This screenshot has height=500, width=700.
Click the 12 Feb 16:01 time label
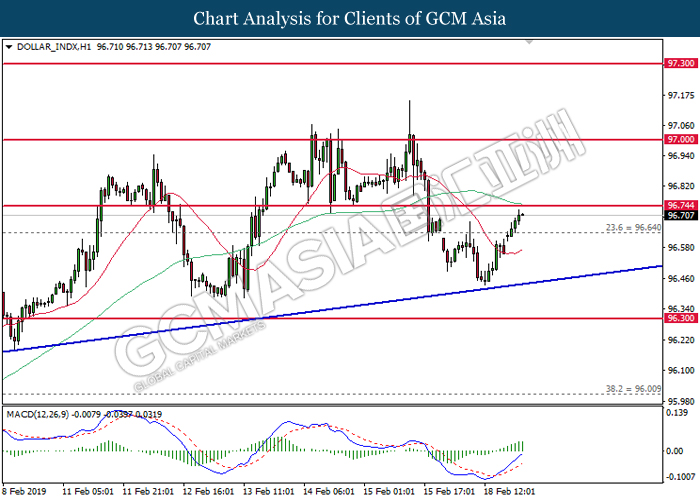click(208, 492)
